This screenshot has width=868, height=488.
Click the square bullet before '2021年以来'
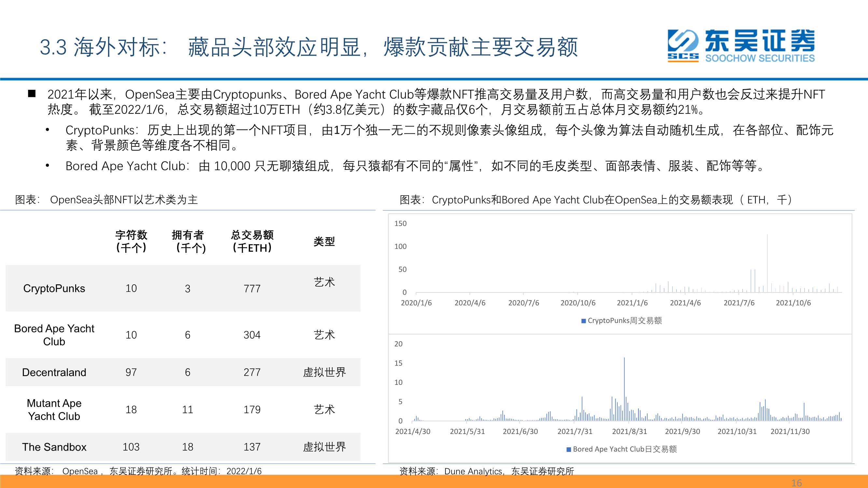coord(32,94)
